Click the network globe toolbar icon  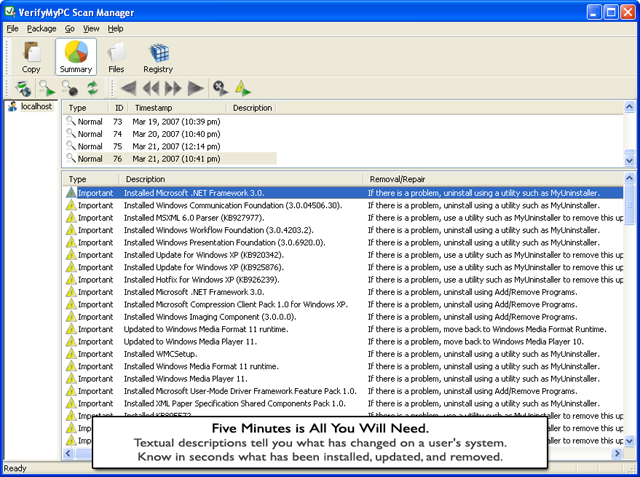point(23,88)
